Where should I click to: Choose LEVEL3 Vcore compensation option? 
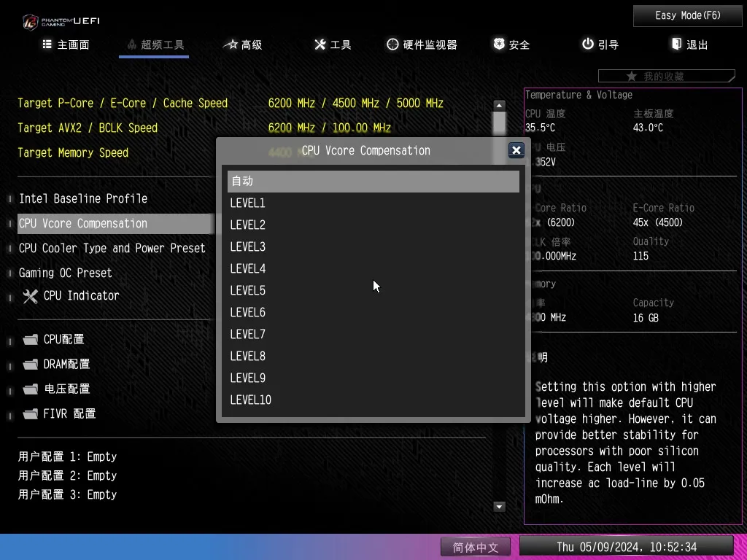tap(373, 247)
